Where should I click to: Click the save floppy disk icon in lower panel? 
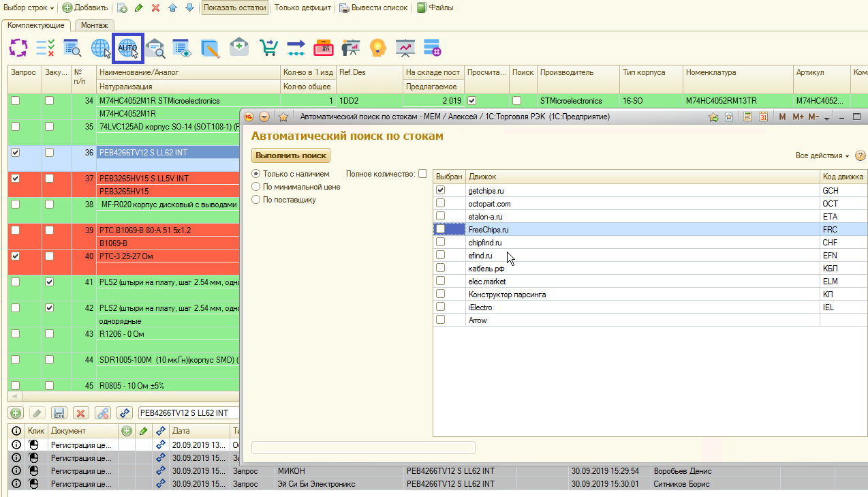pyautogui.click(x=59, y=412)
